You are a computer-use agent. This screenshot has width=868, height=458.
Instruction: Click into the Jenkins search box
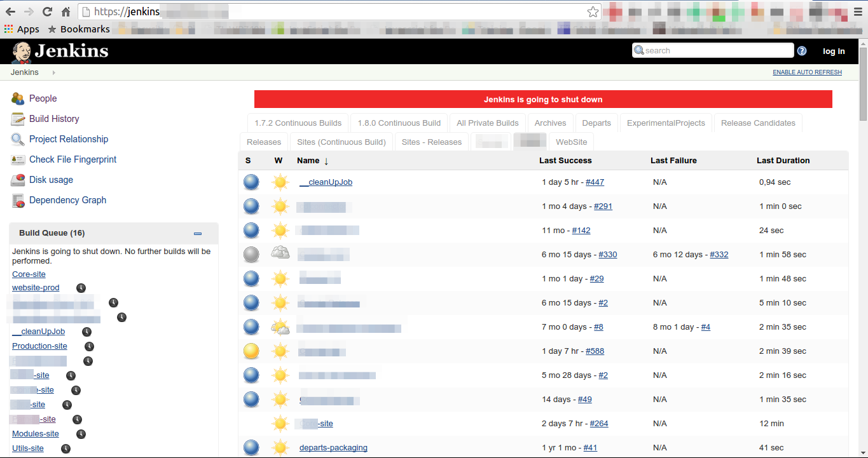click(713, 51)
